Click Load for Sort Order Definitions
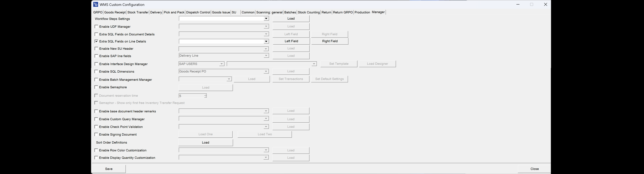Viewport: 644px width, 174px height. 205,143
